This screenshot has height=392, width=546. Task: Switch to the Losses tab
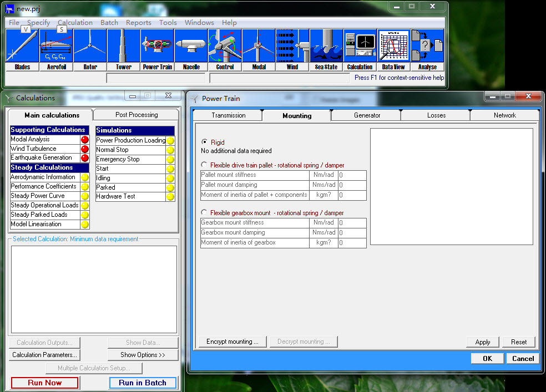436,115
